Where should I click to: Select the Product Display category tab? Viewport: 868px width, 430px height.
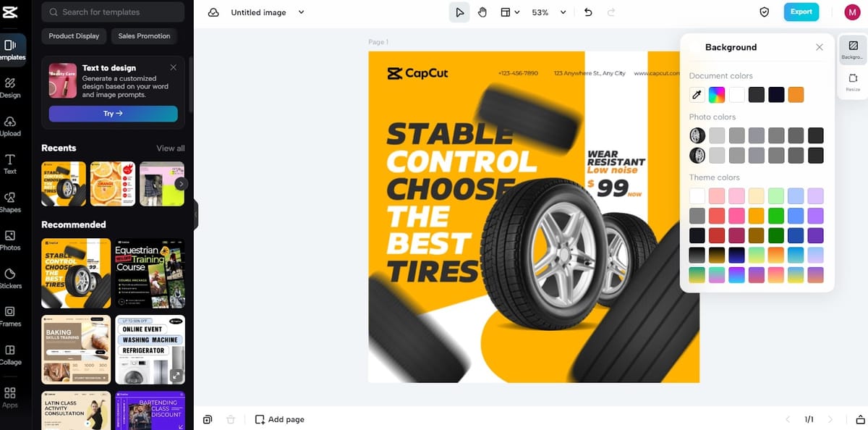pos(75,36)
